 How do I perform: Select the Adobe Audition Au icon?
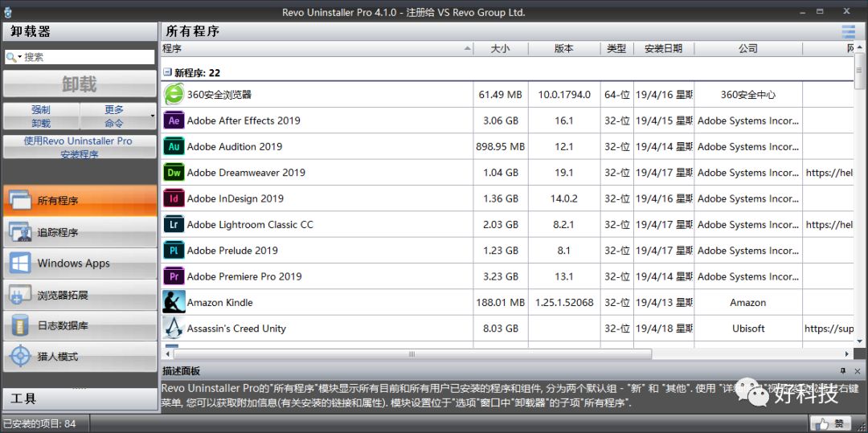(174, 146)
